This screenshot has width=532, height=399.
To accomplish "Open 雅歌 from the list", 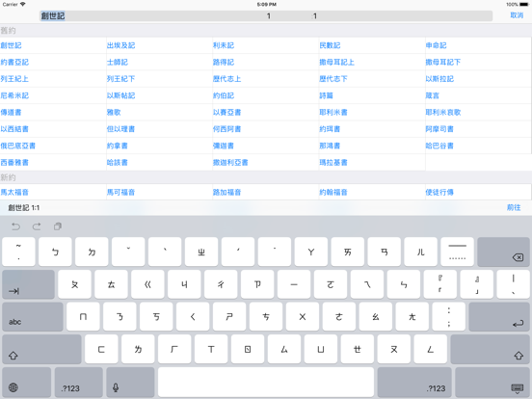I will (x=114, y=113).
